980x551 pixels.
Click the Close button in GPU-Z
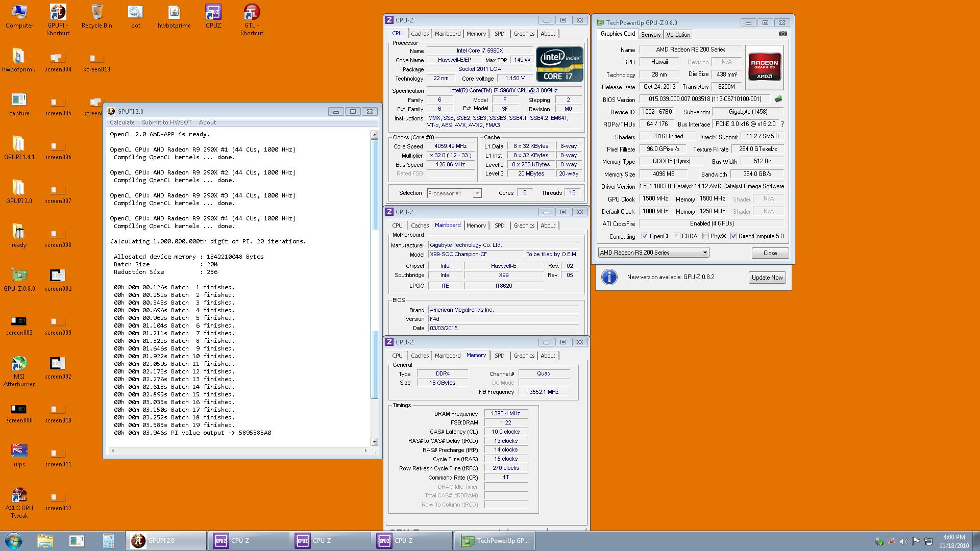(770, 253)
